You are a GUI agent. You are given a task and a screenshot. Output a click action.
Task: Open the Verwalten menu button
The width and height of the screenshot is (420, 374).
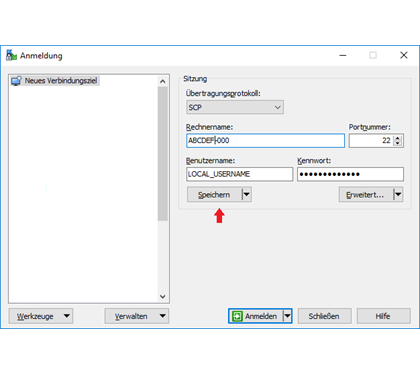pyautogui.click(x=137, y=316)
